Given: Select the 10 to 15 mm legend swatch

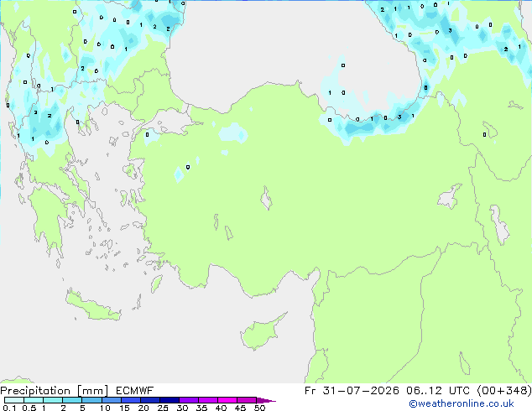Looking at the screenshot, I should pos(111,400).
